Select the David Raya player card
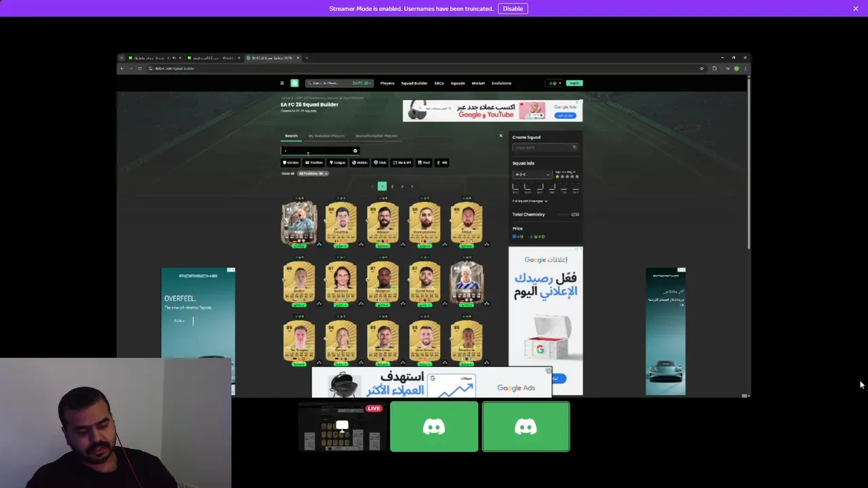This screenshot has height=488, width=868. point(425,281)
